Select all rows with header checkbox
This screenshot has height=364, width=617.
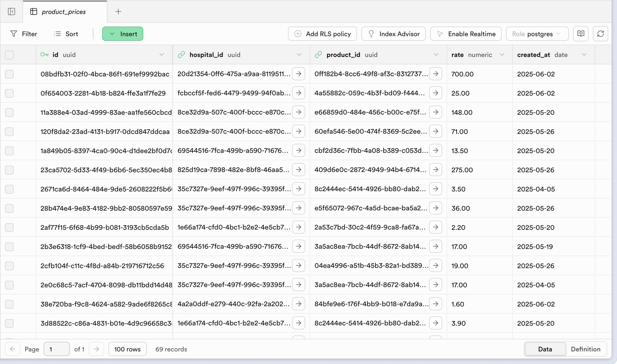(9, 55)
